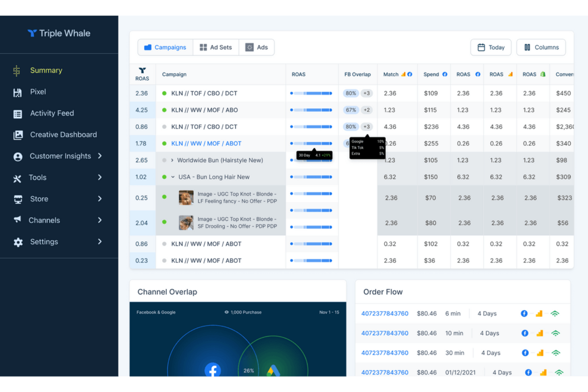Viewport: 588px width, 392px height.
Task: Click the Settings gear icon
Action: click(18, 242)
